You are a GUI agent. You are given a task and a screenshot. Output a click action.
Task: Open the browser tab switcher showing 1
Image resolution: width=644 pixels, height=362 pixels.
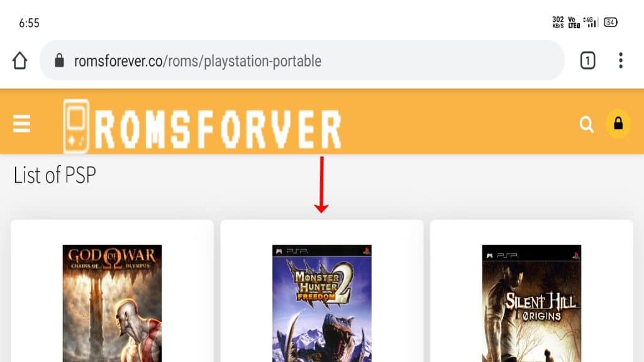[588, 61]
